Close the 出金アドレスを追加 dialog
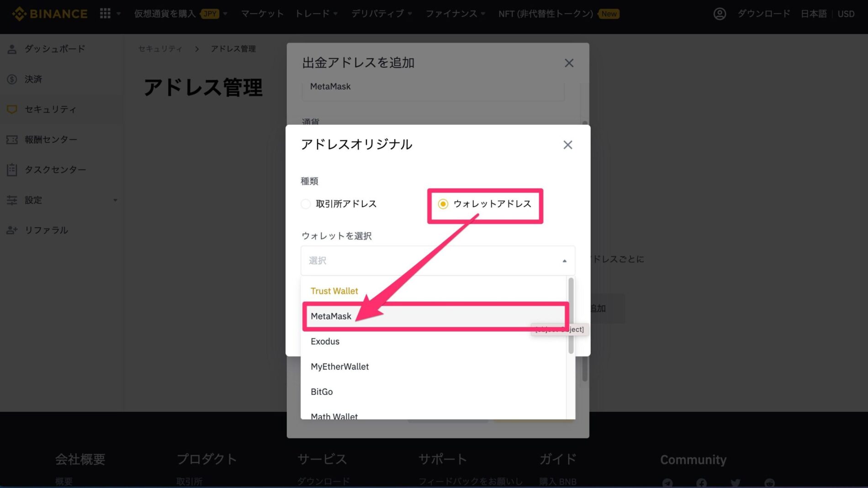Image resolution: width=868 pixels, height=488 pixels. click(569, 63)
